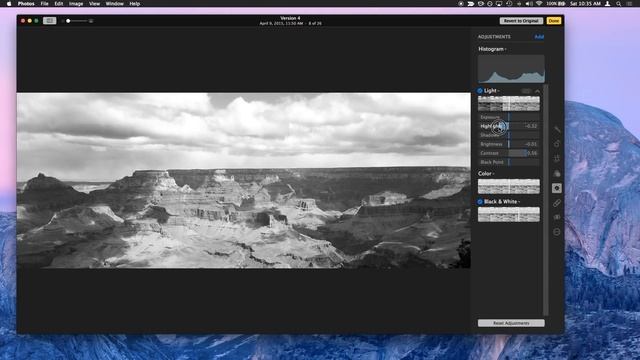Click the Light smart slider thumbnail strip

(x=509, y=104)
